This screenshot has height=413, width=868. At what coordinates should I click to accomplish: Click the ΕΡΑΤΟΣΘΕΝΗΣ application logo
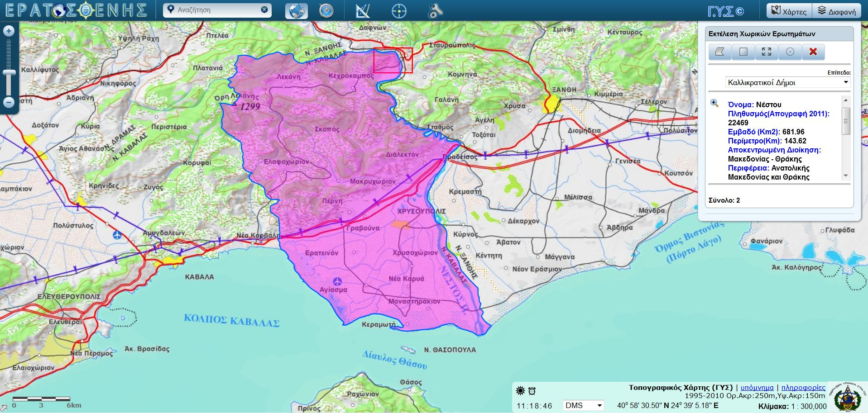76,10
